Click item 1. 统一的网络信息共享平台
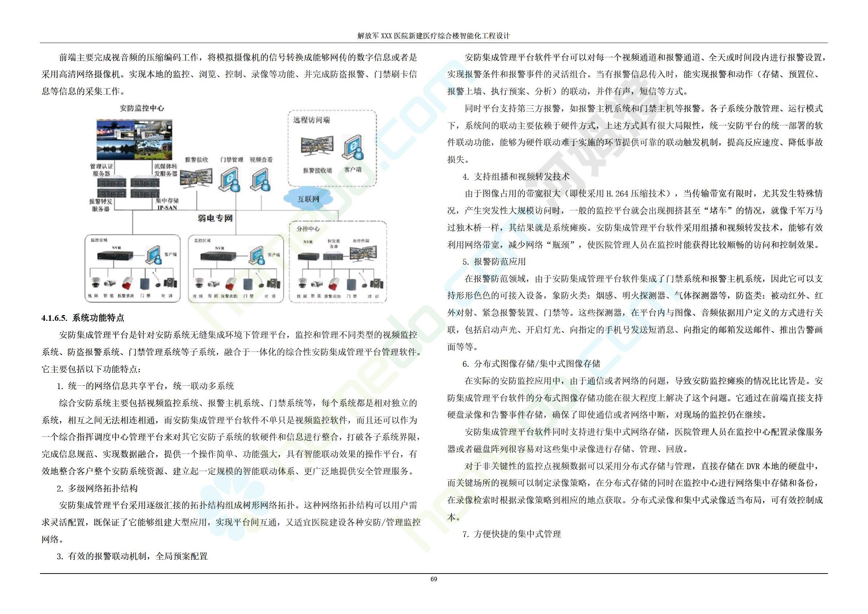Viewport: 868px width, 614px height. coord(145,386)
